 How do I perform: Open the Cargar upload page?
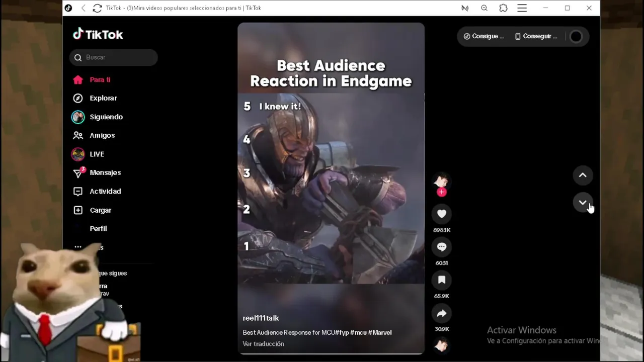pyautogui.click(x=101, y=210)
